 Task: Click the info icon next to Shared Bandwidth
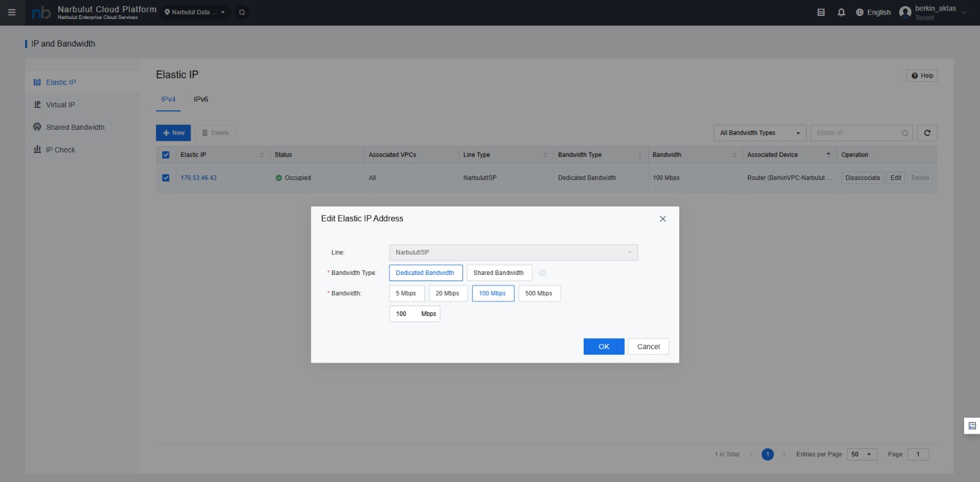coord(542,273)
